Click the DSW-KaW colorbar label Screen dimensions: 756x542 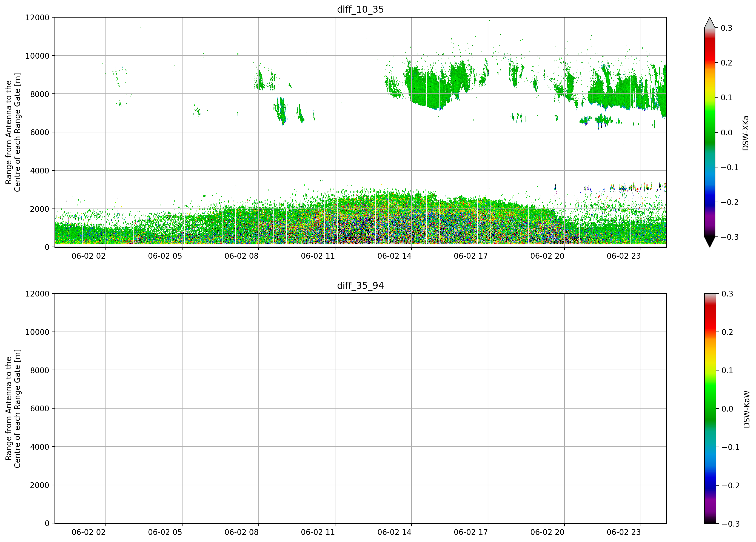coord(747,409)
